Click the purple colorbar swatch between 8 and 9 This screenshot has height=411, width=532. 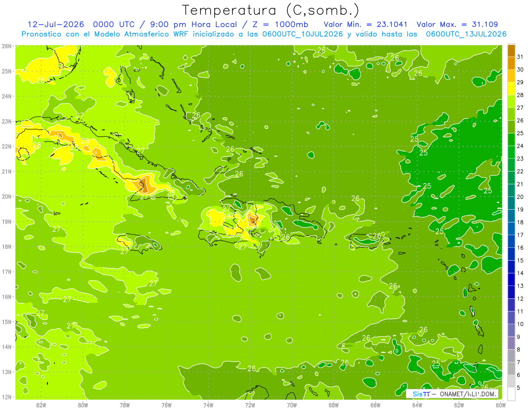pyautogui.click(x=511, y=343)
